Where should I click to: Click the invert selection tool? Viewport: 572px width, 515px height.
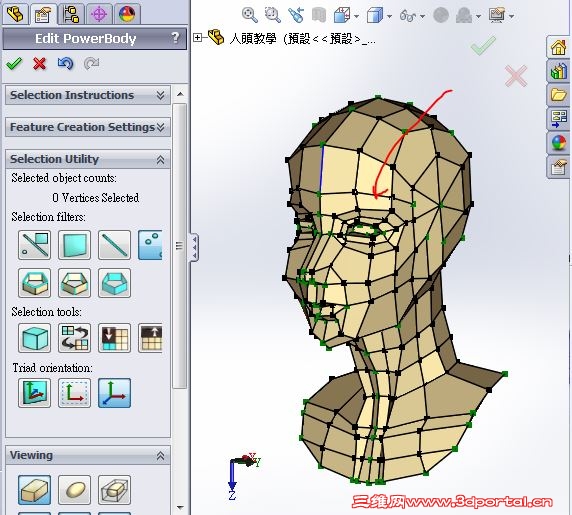(74, 338)
